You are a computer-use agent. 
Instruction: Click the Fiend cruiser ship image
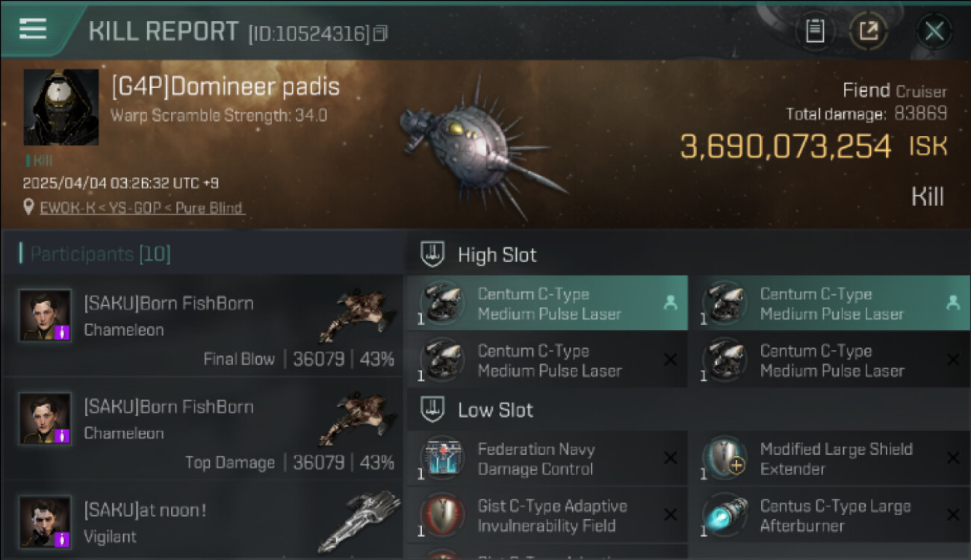click(x=478, y=146)
